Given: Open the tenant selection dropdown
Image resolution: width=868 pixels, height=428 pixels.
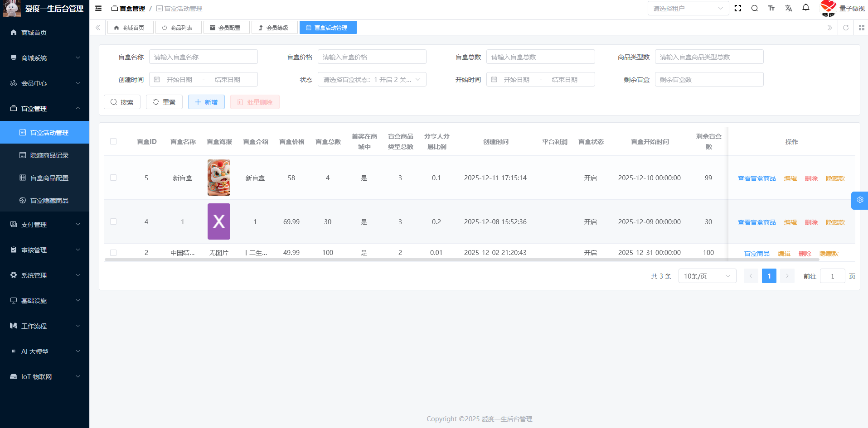Looking at the screenshot, I should point(688,8).
